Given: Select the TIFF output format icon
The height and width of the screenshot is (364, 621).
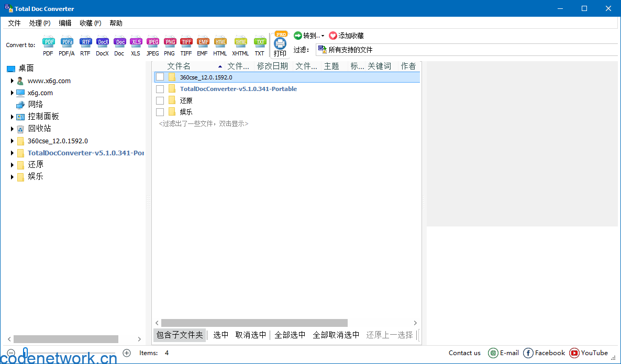Looking at the screenshot, I should [x=186, y=42].
